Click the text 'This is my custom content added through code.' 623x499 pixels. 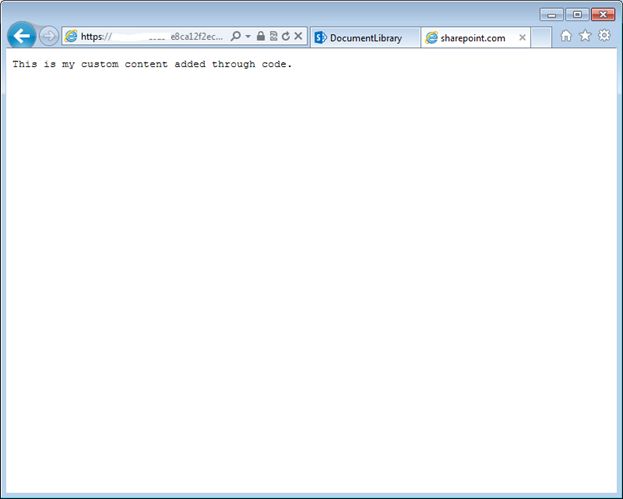click(152, 64)
